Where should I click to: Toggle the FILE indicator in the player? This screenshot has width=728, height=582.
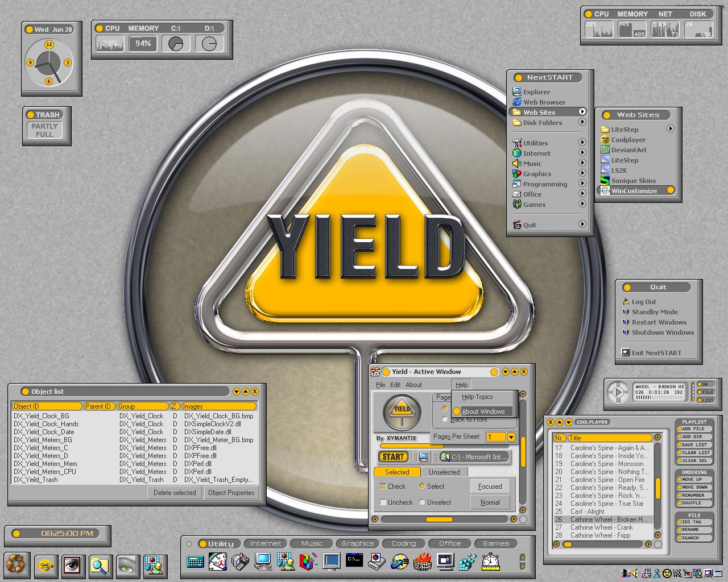(x=705, y=392)
